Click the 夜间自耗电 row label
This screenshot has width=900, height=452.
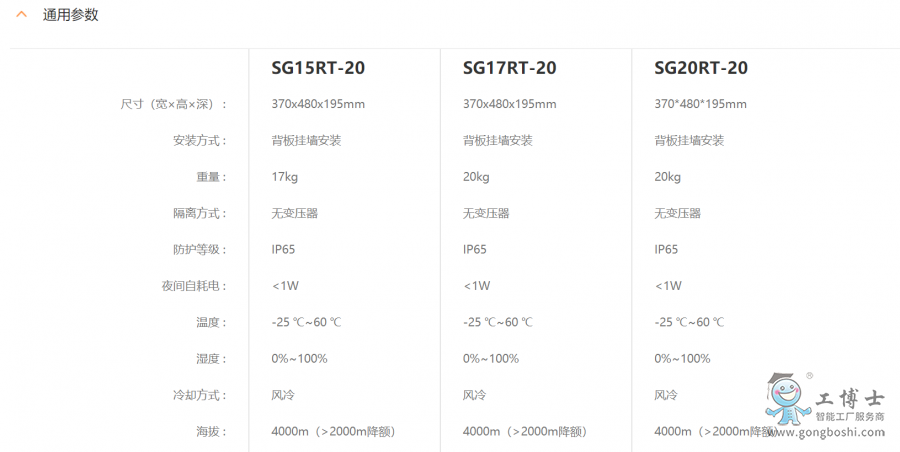point(194,286)
